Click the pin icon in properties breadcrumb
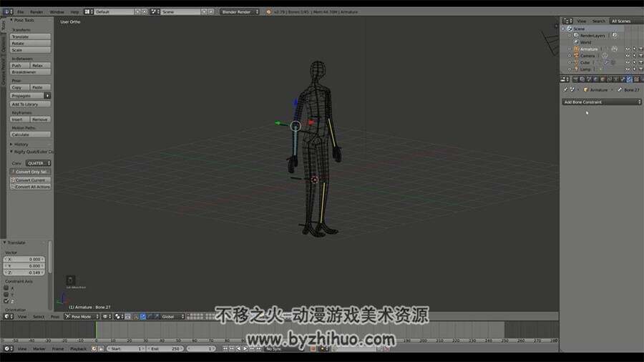The image size is (644, 362). coord(565,89)
